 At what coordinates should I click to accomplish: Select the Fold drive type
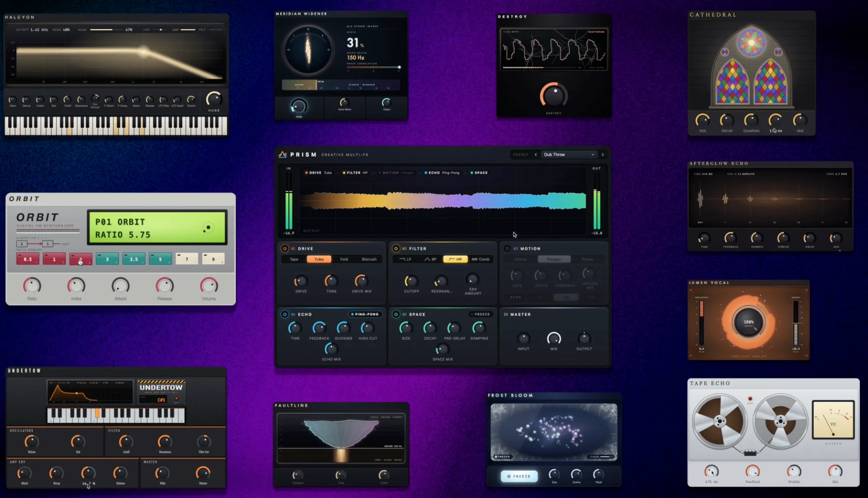point(344,259)
